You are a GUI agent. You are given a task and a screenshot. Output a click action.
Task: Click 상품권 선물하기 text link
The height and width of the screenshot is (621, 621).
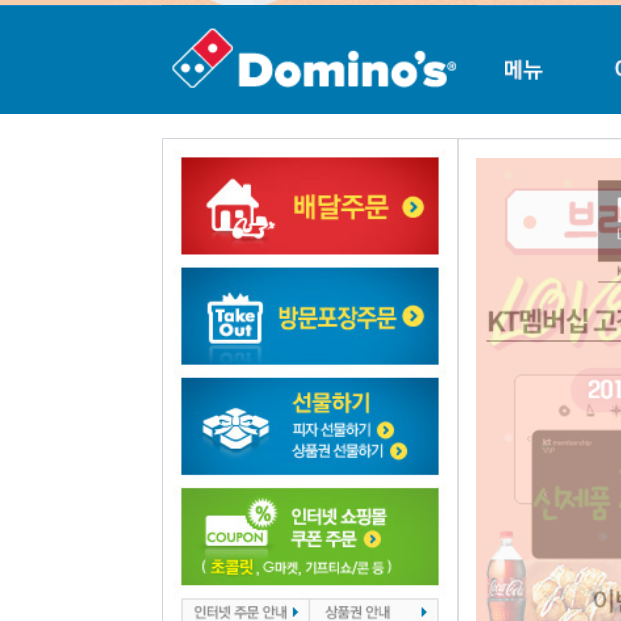(x=338, y=451)
